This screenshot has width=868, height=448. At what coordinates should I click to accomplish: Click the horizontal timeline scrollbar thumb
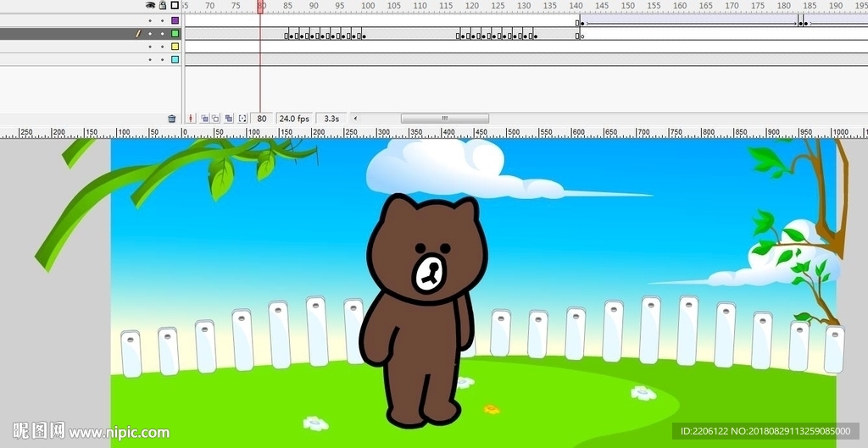[444, 119]
